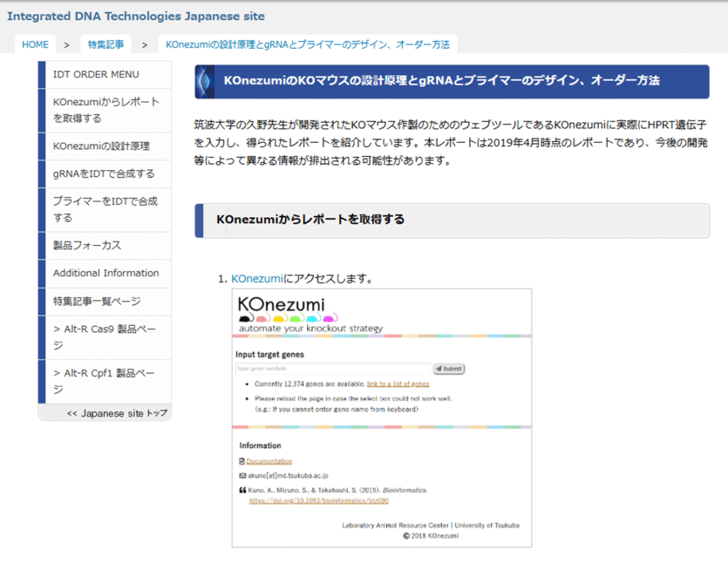This screenshot has width=728, height=564.
Task: Go to Alt-R Cpf1 製品ページ
Action: pyautogui.click(x=104, y=381)
